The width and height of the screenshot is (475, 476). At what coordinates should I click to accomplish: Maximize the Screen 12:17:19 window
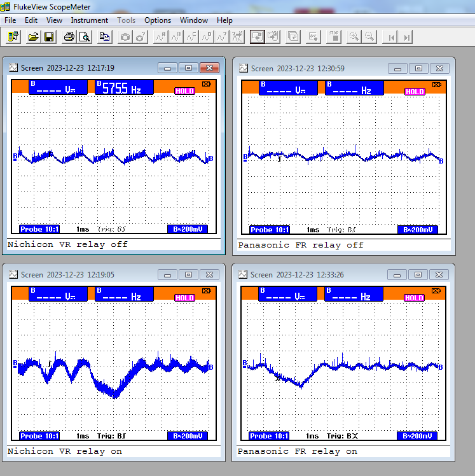188,68
